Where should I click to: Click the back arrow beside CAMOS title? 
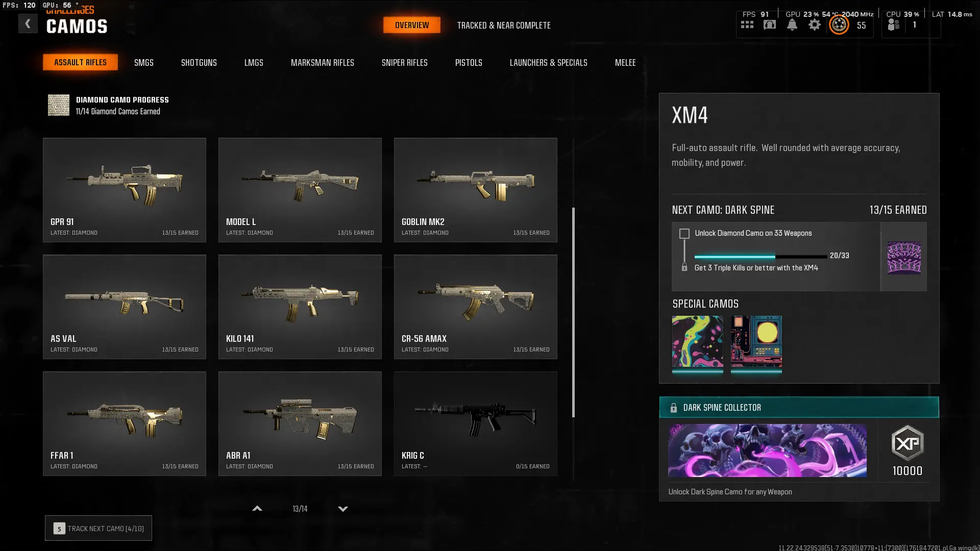[x=28, y=23]
